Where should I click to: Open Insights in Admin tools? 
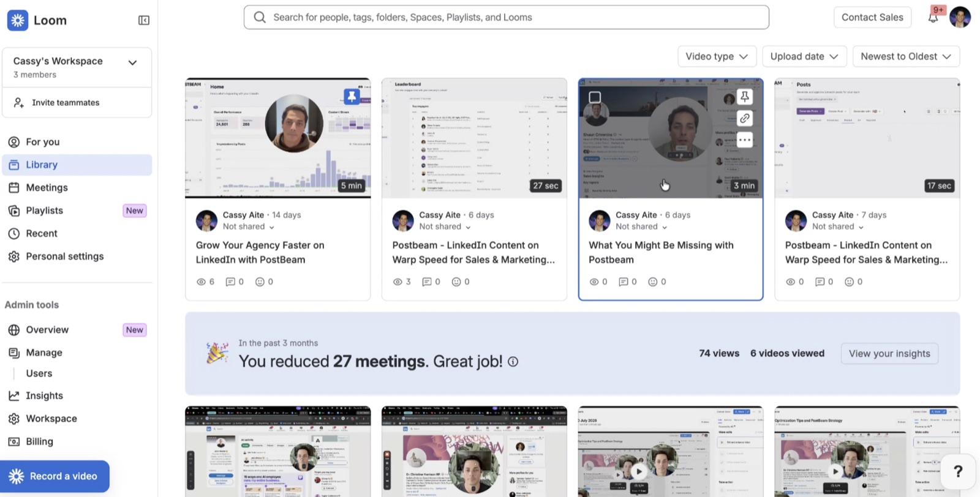point(77,396)
